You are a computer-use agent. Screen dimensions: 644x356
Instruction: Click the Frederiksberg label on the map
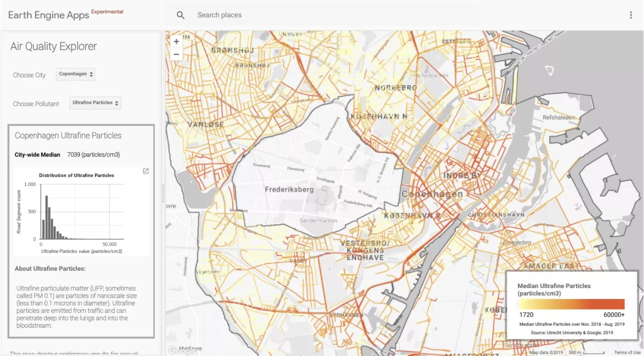pos(289,190)
